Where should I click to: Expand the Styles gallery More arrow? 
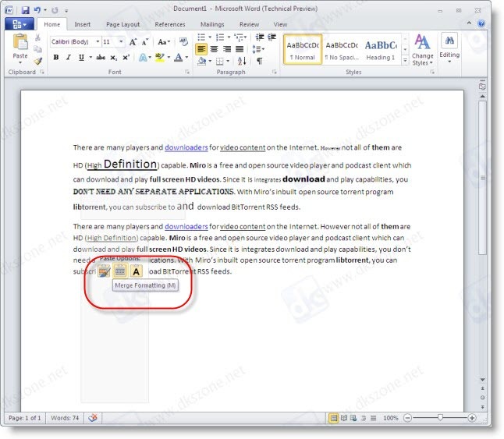[406, 60]
